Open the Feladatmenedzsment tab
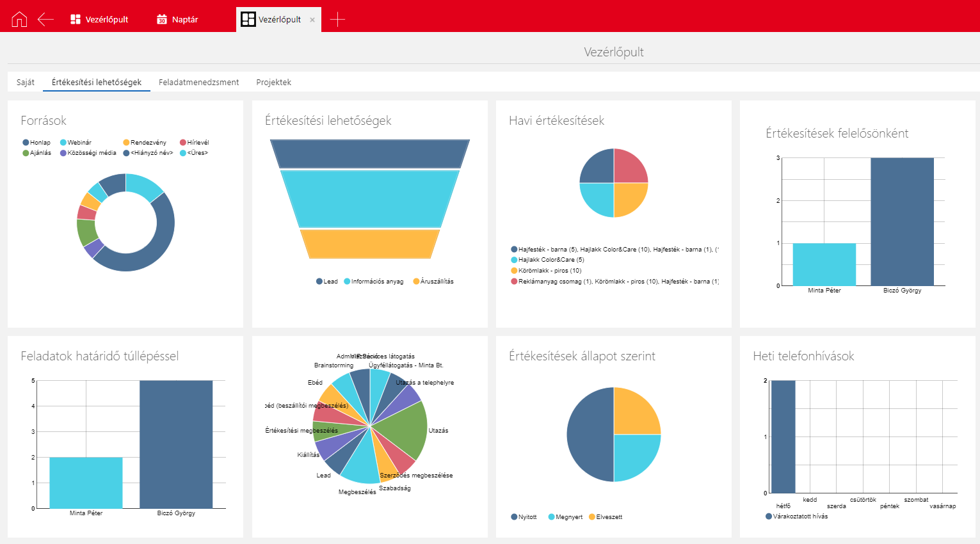Viewport: 980px width, 544px height. [x=198, y=82]
